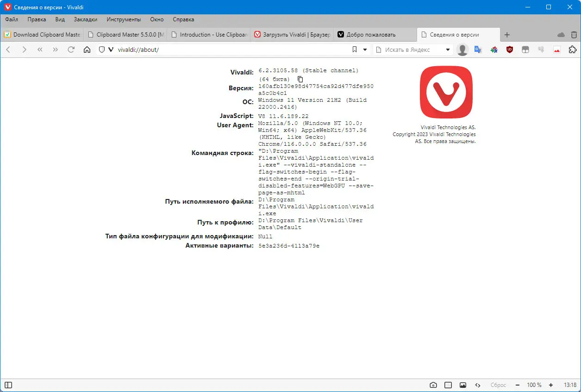Open the gray mask-shaped extension icon
The width and height of the screenshot is (581, 392).
pyautogui.click(x=525, y=50)
